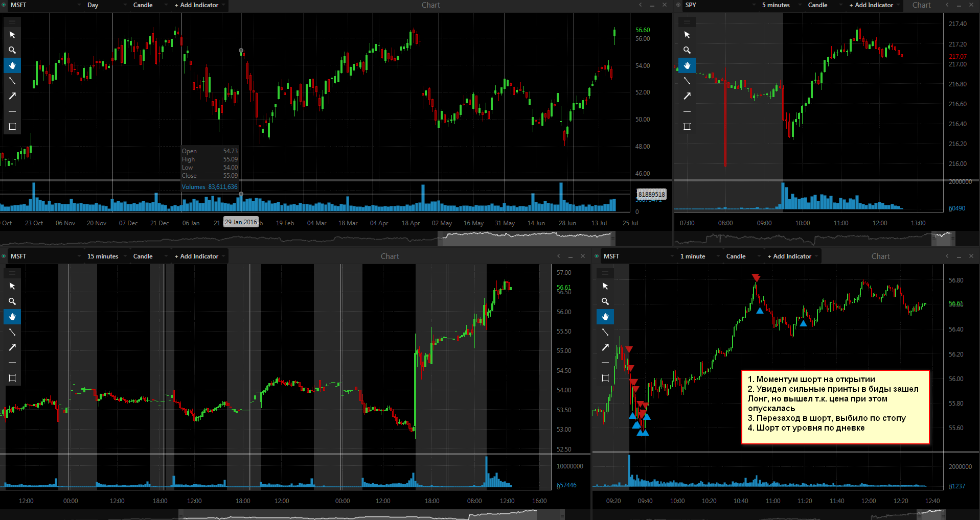Select horizontal line tool in MSFT 1 minute chart
The height and width of the screenshot is (520, 980).
pyautogui.click(x=605, y=363)
